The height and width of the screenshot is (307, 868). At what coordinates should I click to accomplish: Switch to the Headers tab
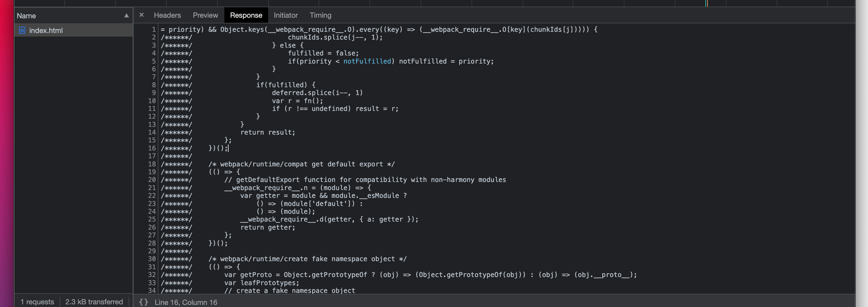(x=167, y=15)
